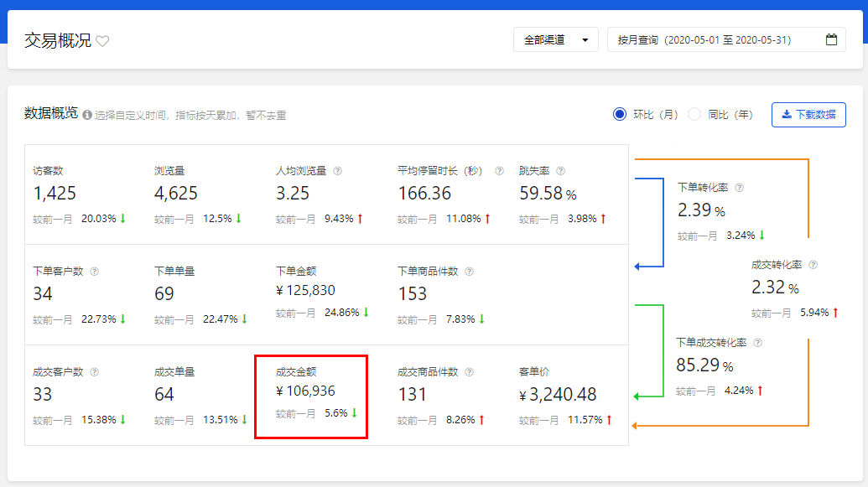Open the 按月查询 date range picker
The height and width of the screenshot is (487, 868).
point(726,40)
